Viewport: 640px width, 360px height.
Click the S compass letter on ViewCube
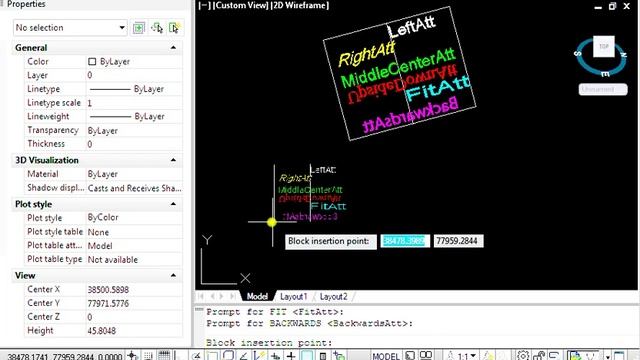578,53
